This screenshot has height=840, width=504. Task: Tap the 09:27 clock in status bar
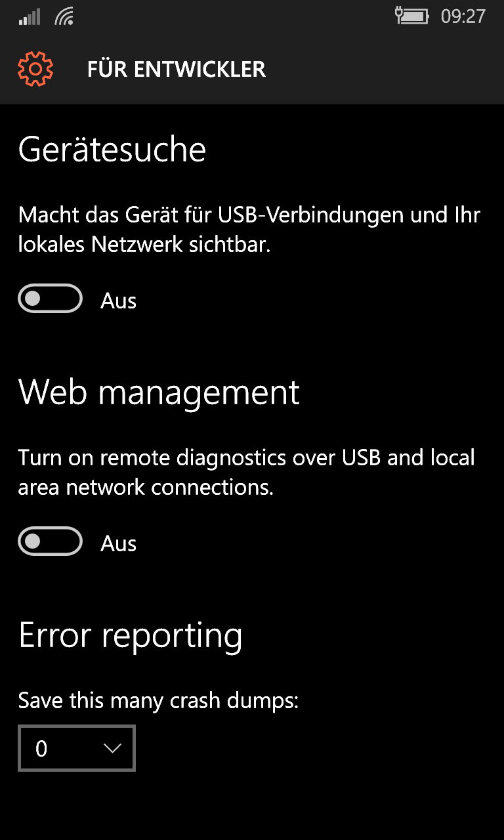463,16
